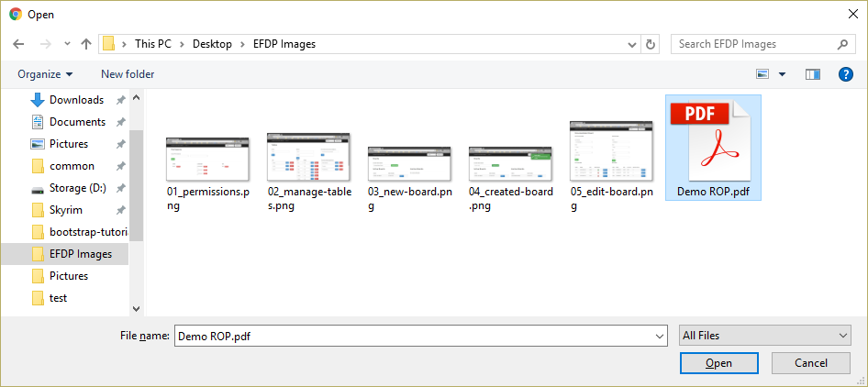Expand the File name history dropdown arrow
Viewport: 868px width, 387px height.
[660, 337]
